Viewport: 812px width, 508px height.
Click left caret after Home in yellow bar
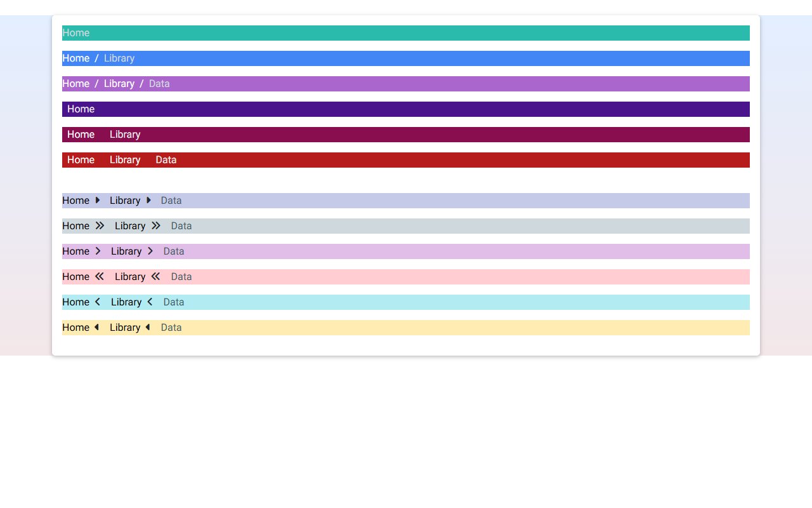tap(97, 327)
